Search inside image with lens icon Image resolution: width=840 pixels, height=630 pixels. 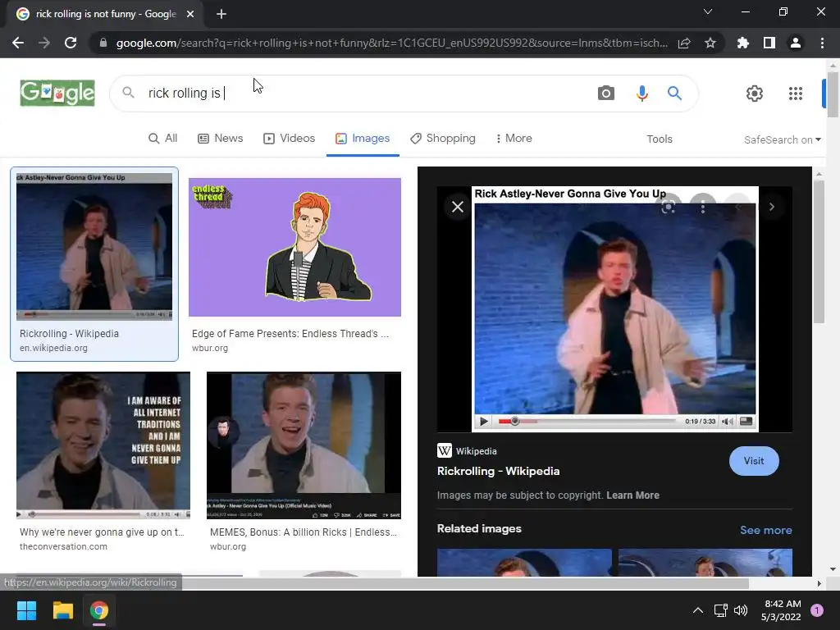coord(668,207)
